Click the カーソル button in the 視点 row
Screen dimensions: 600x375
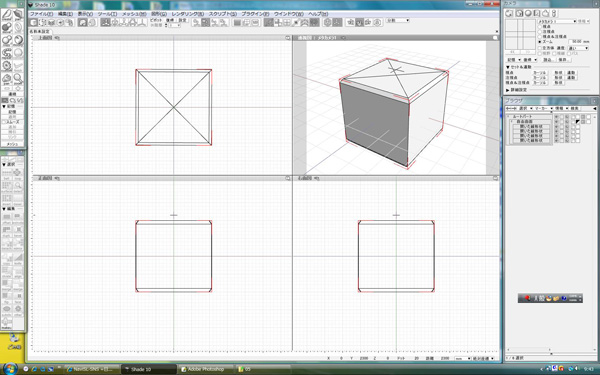540,73
